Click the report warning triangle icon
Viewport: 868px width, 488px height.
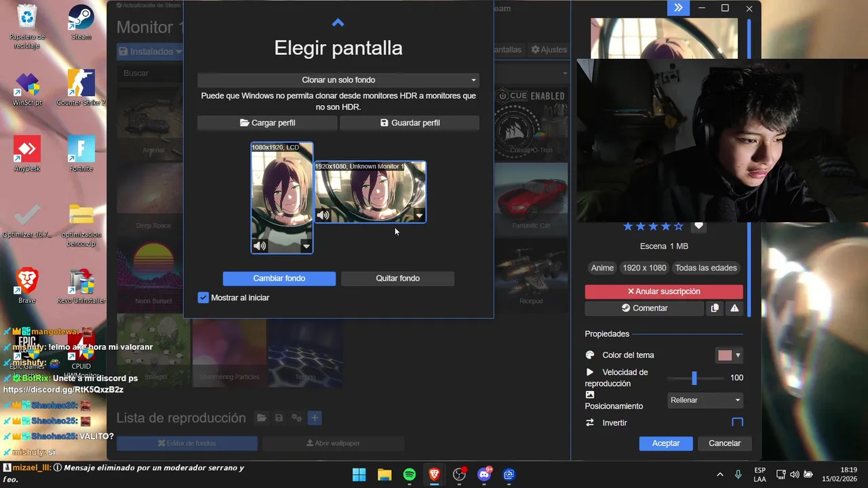(734, 308)
